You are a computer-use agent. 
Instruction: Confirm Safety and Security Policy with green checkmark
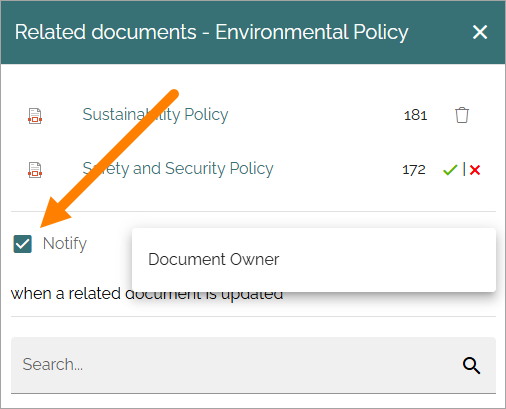450,170
